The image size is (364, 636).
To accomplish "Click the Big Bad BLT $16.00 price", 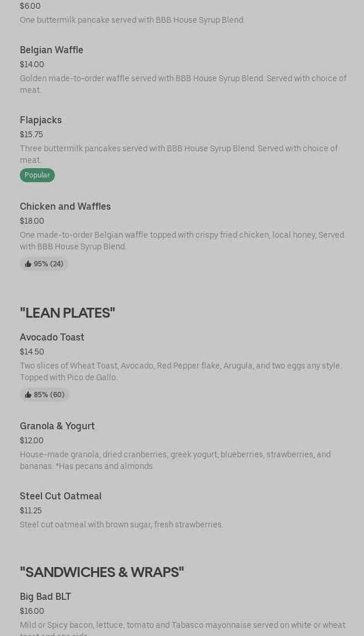I will click(x=32, y=611).
